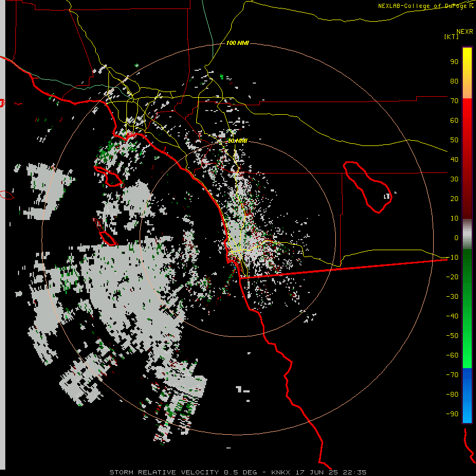Image resolution: width=476 pixels, height=476 pixels.
Task: Click the [KT] units label
Action: [x=452, y=36]
